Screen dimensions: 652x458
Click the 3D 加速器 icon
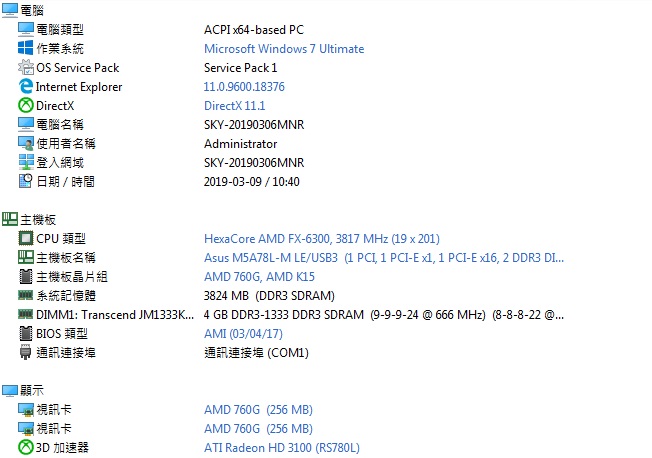26,448
